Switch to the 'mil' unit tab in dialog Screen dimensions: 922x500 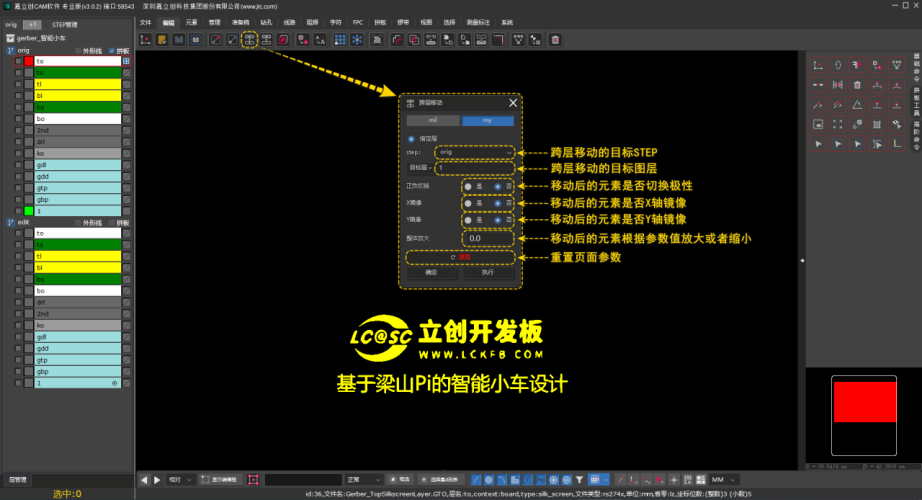[x=433, y=120]
